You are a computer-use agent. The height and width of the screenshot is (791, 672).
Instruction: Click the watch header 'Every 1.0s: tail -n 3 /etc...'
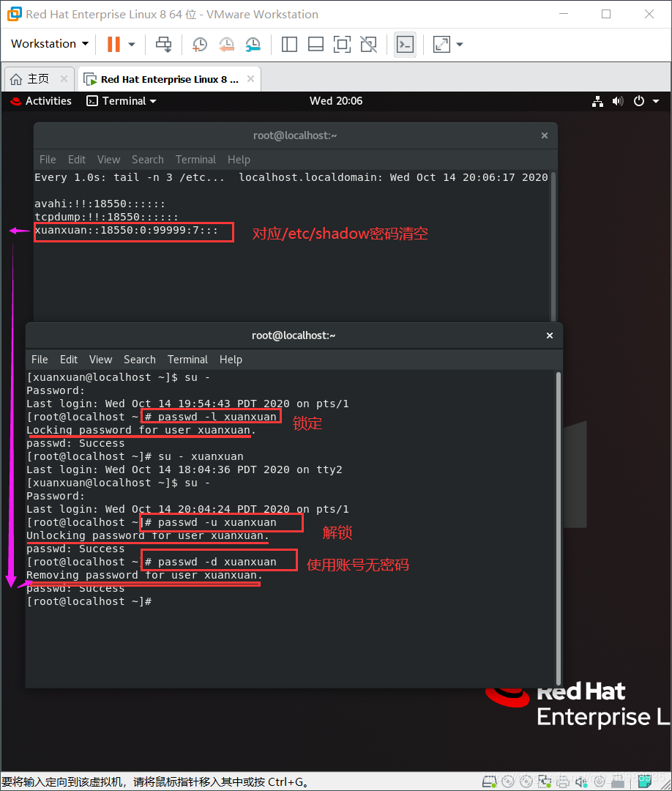(x=130, y=177)
